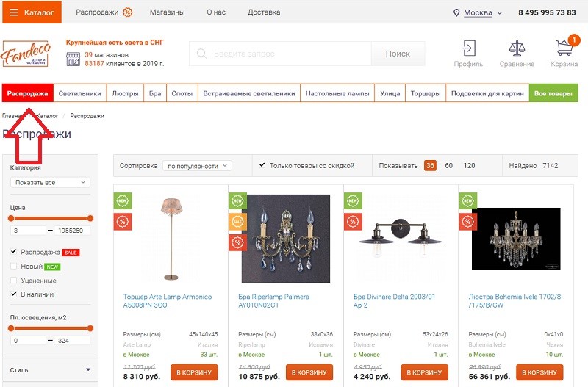Viewport: 588px width, 387px height.
Task: Click right handle of Пл. освещения slider
Action: 90,328
